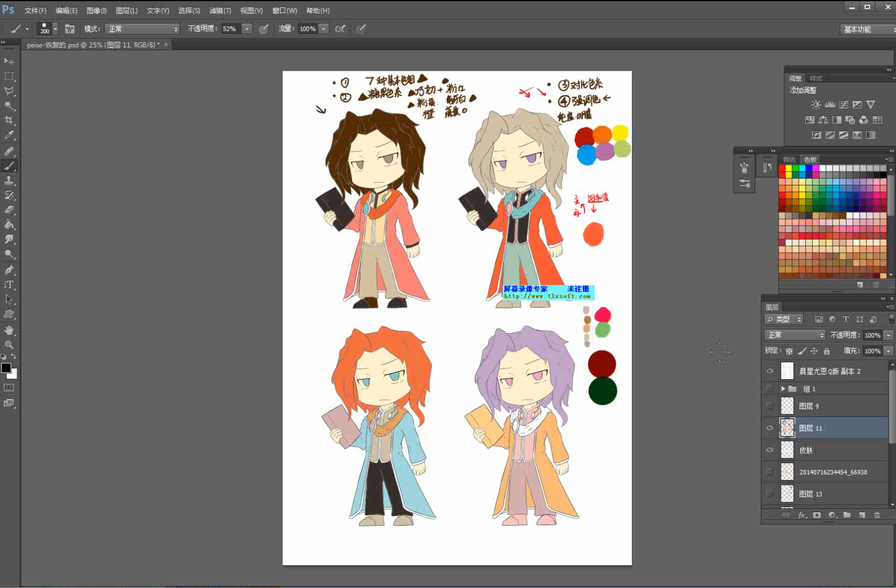Select the Path Selection tool

[x=9, y=299]
